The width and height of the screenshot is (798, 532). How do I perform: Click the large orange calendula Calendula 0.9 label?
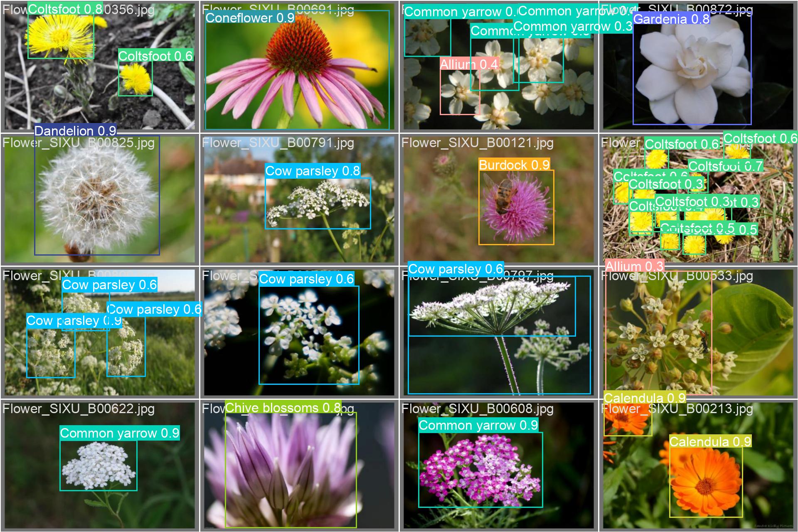[x=710, y=441]
